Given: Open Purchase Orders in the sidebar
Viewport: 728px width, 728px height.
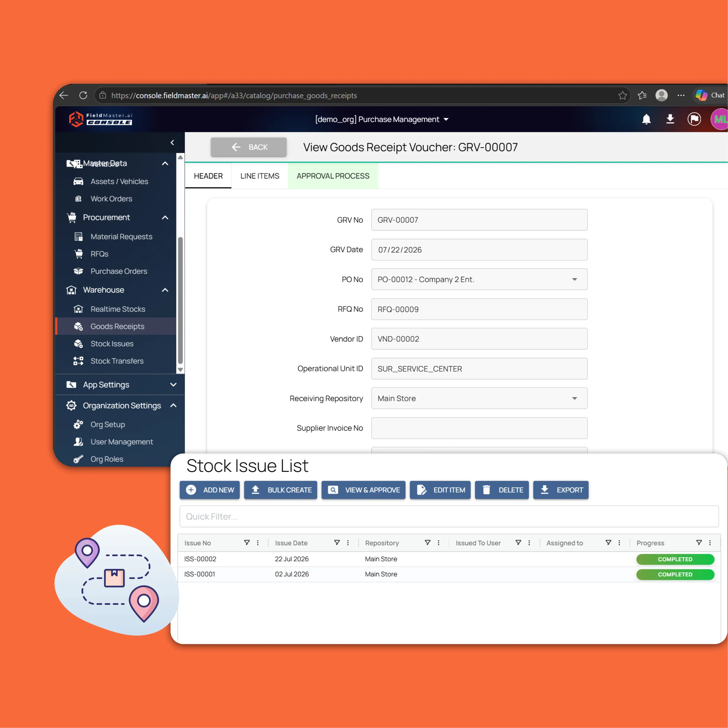Looking at the screenshot, I should tap(116, 271).
